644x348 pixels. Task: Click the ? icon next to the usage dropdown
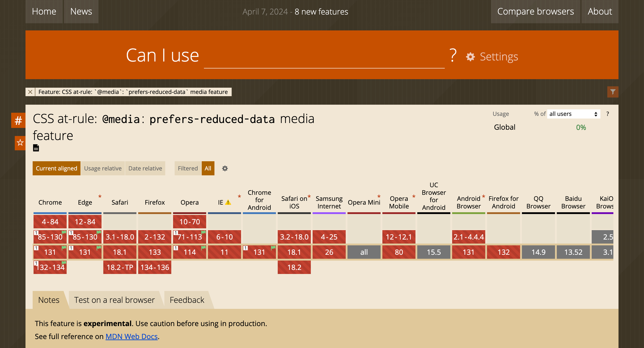[608, 114]
